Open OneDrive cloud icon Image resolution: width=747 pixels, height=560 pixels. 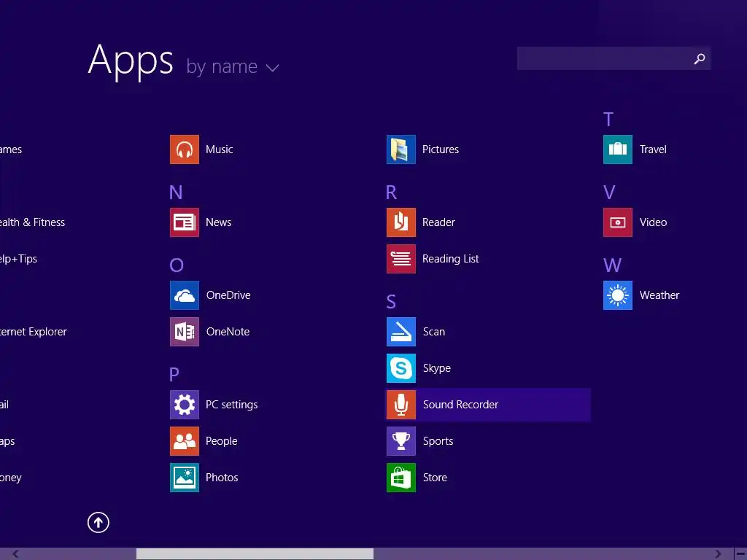click(185, 295)
